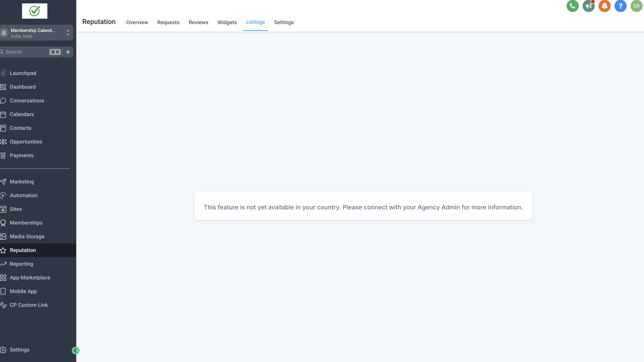
Task: Click the green lightning quick actions icon
Action: 68,52
